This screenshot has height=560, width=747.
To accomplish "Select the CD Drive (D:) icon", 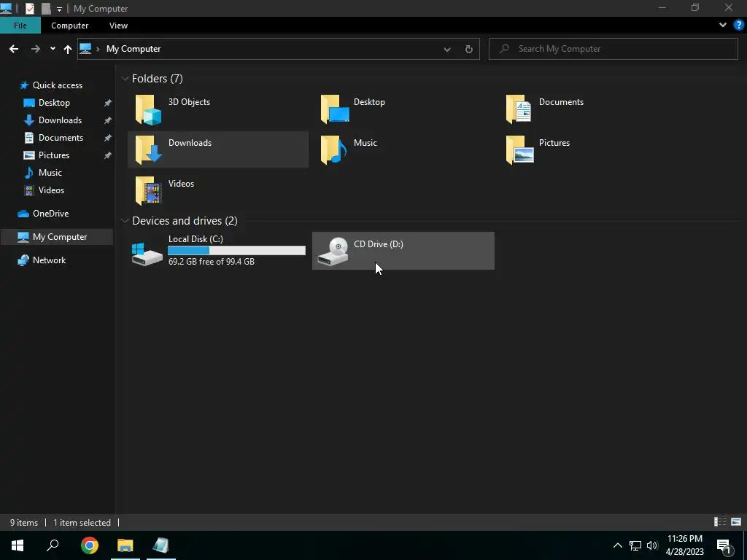I will [333, 251].
